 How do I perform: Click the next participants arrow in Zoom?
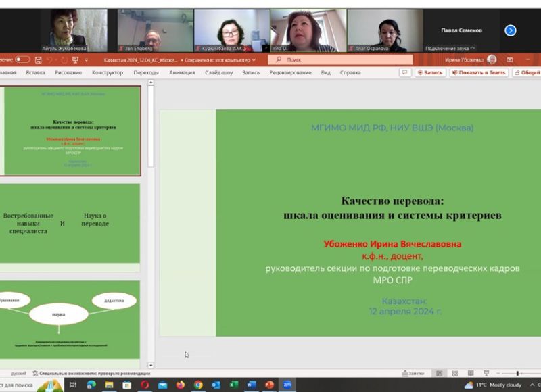511,30
